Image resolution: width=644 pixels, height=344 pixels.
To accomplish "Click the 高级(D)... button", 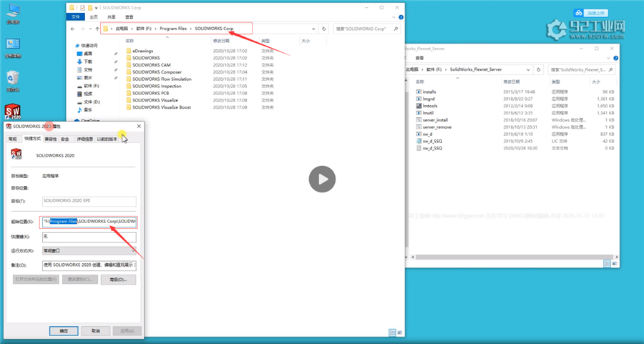I will pyautogui.click(x=118, y=280).
